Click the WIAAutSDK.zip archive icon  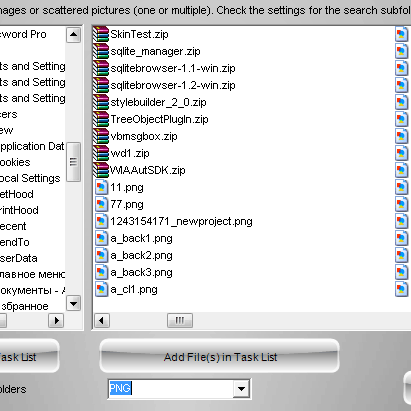101,170
